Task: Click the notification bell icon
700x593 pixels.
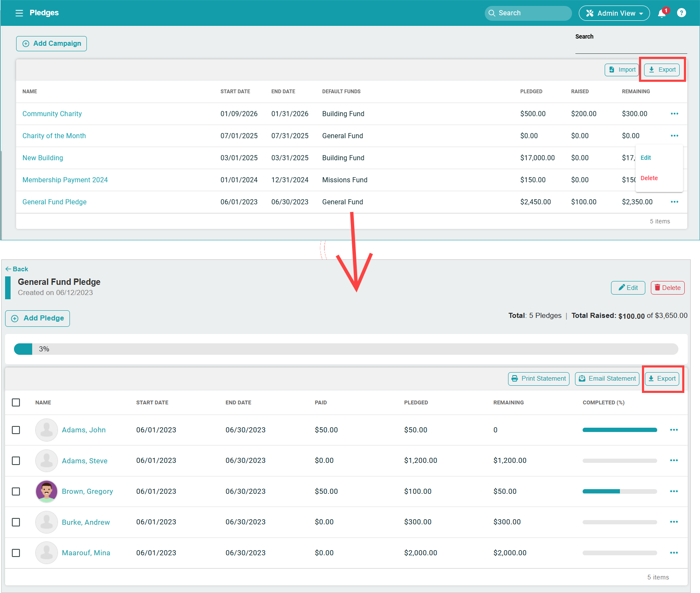Action: [x=661, y=14]
